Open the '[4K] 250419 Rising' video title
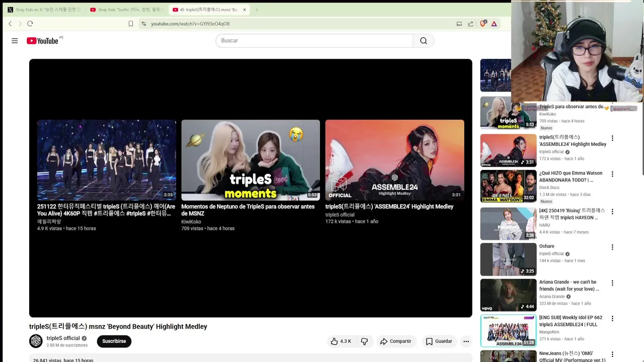Screen dimensions: 644x362 point(572,214)
